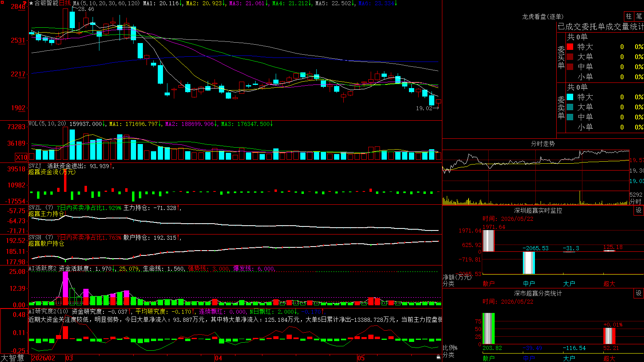Screen dimensions: 644x362
Task: Open 设 settings for 深圳超赢实时监控
Action: (x=639, y=210)
